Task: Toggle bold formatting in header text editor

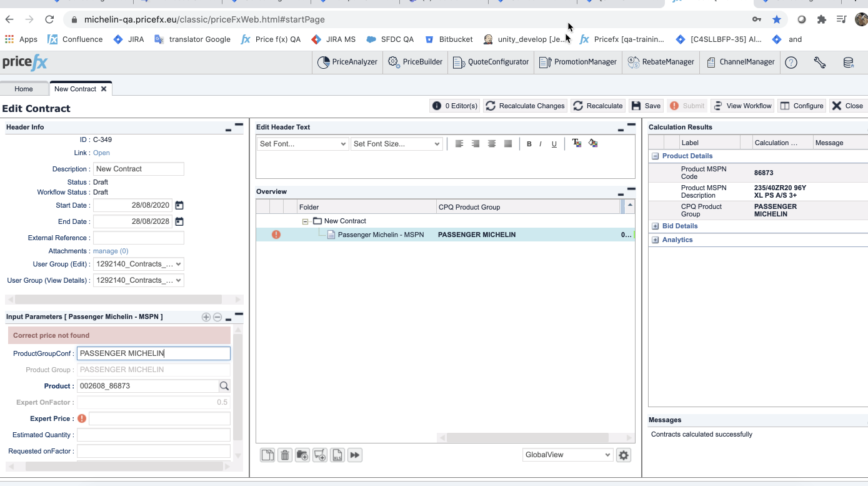Action: (x=529, y=144)
